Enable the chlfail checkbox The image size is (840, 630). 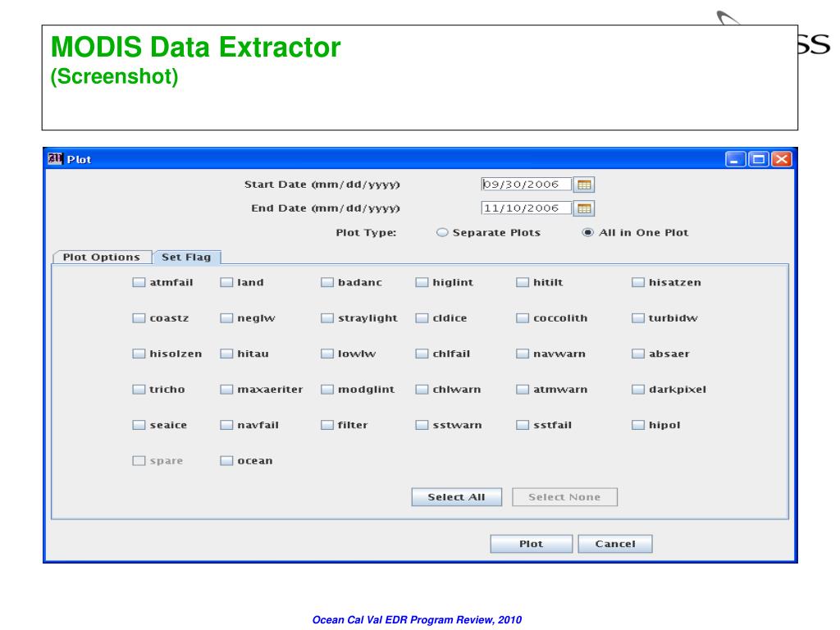click(422, 354)
